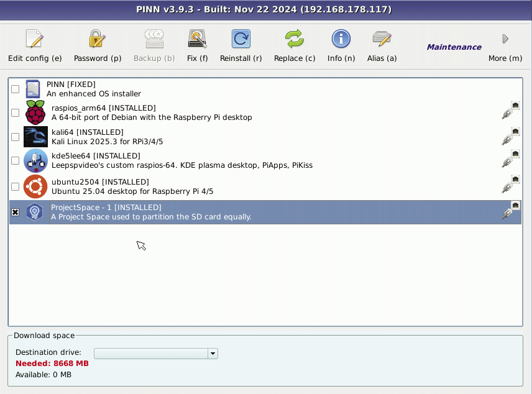Click the Kali Linux dragon thumbnail
The width and height of the screenshot is (532, 394).
coord(35,137)
